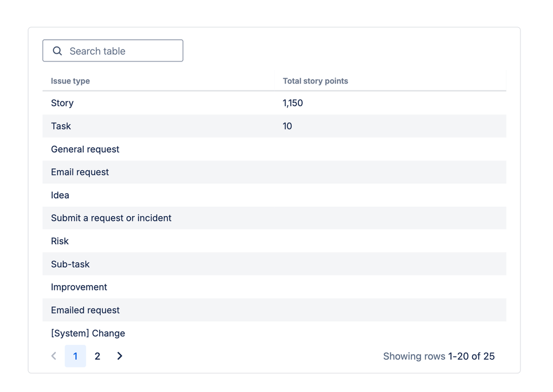Sort by Total story points header
Screen dimensions: 553x392
316,81
